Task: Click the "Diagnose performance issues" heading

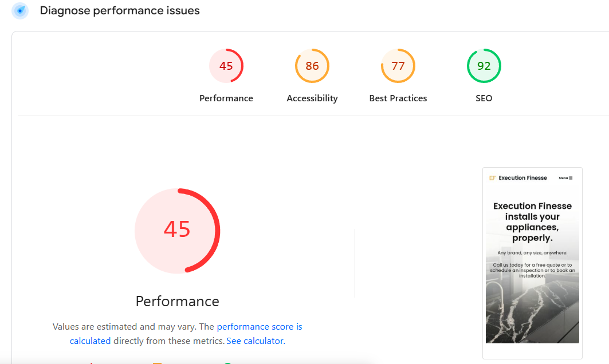Action: tap(120, 11)
